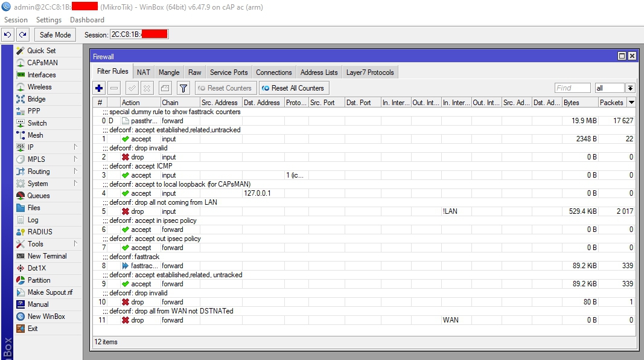
Task: Sort rules by Chain column header
Action: pyautogui.click(x=180, y=102)
